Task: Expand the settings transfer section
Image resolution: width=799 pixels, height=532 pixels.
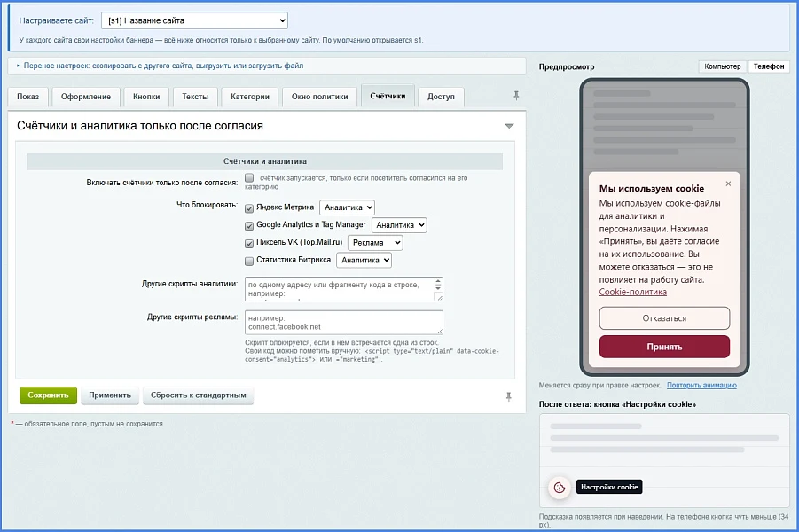Action: click(163, 66)
